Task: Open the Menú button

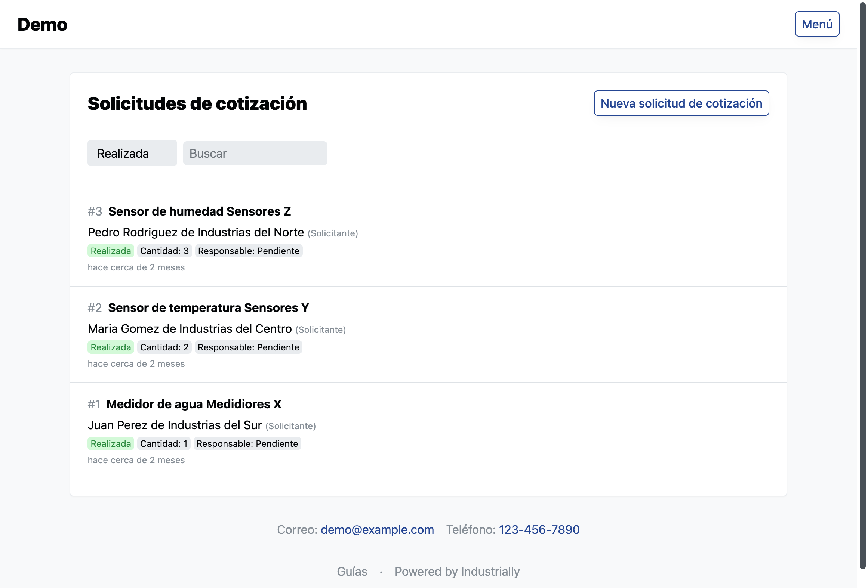Action: [x=817, y=24]
